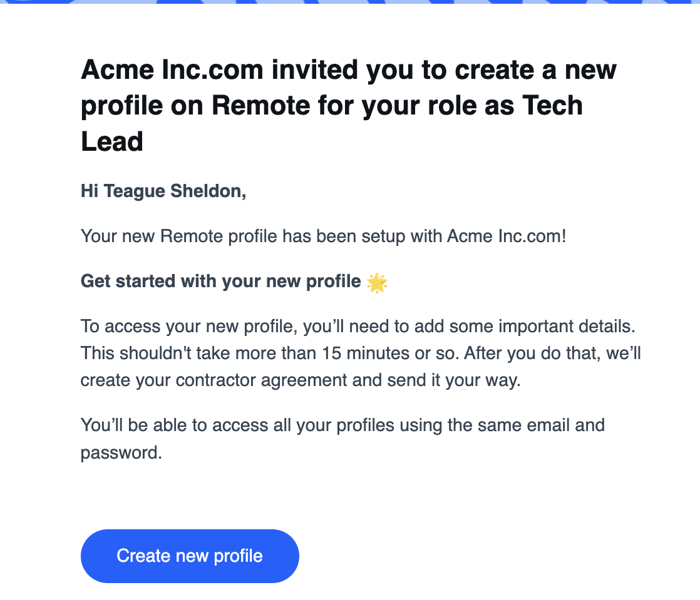Click the word 'Lead' on the heading's last line
This screenshot has height=600, width=700.
click(x=112, y=142)
